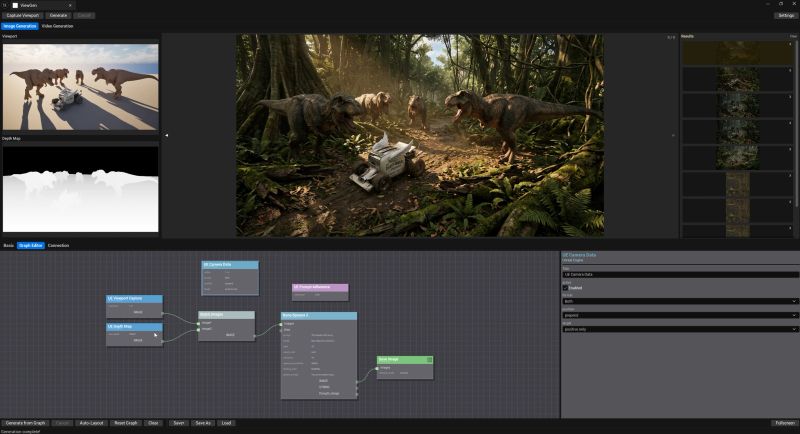Click the Fullscreen button at bottom right
This screenshot has height=434, width=800.
pos(785,423)
